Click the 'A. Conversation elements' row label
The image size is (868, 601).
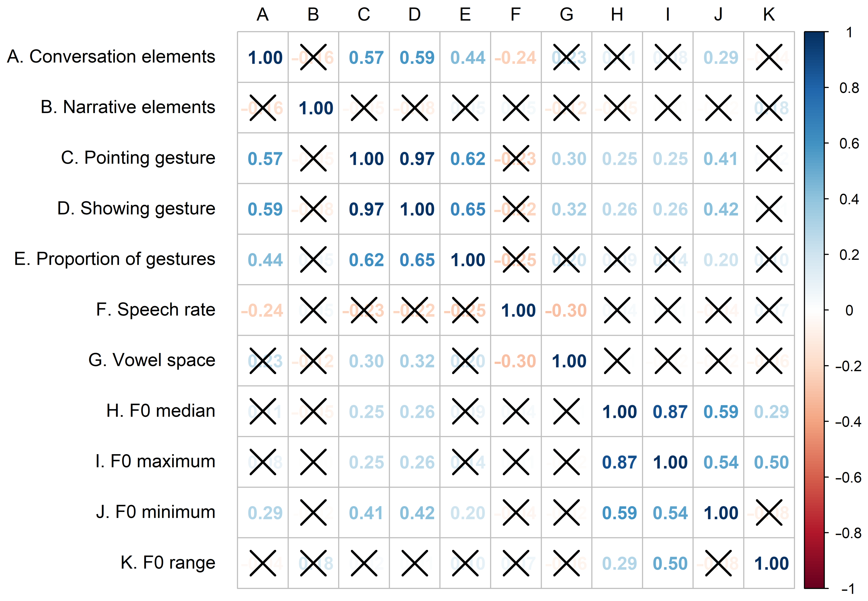coord(111,56)
